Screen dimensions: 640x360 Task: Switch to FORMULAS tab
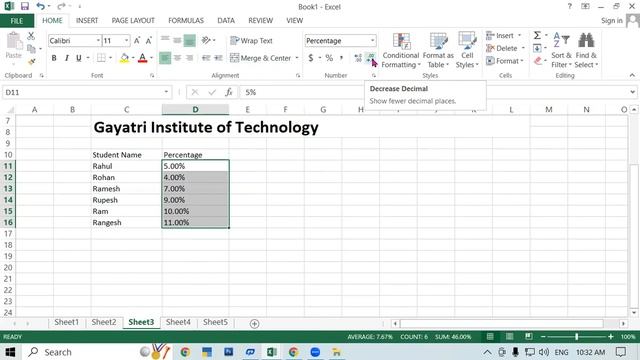[x=186, y=20]
